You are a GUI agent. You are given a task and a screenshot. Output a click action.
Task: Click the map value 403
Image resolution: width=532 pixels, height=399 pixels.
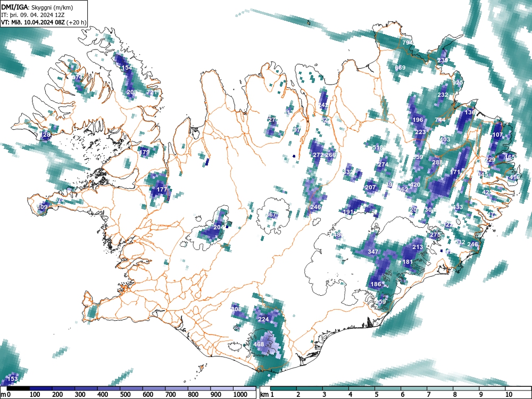445,139
